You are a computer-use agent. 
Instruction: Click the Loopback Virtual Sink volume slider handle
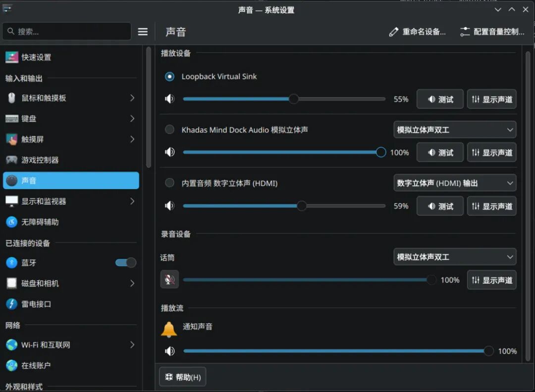[293, 99]
